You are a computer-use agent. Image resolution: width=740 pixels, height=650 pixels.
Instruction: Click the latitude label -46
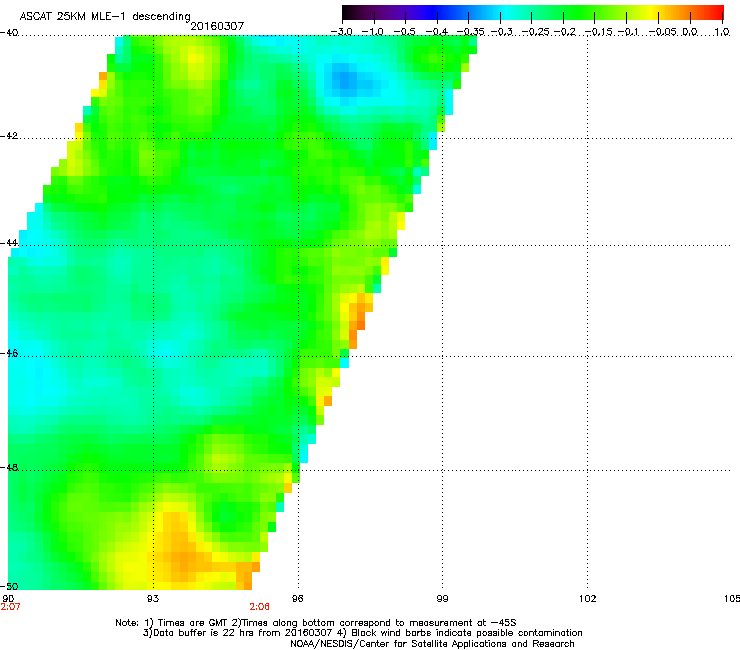point(9,353)
